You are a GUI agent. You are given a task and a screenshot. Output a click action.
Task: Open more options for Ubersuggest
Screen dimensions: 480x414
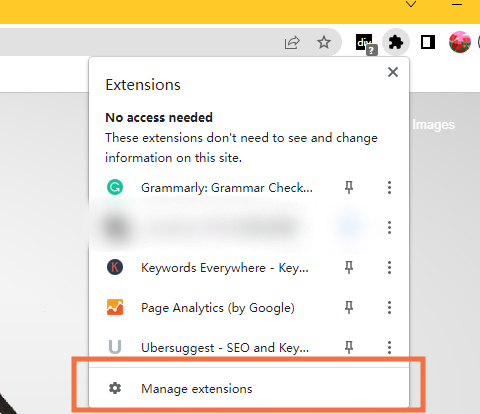[389, 347]
